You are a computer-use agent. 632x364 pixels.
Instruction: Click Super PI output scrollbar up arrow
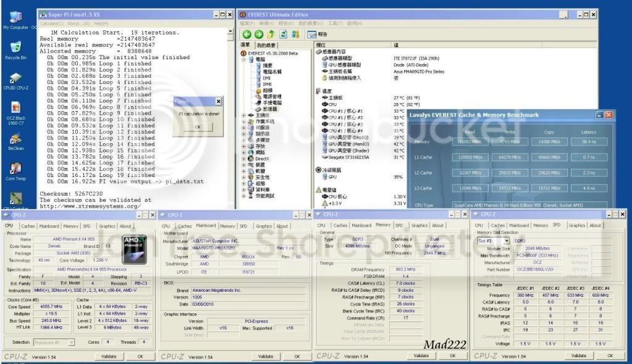[x=230, y=31]
